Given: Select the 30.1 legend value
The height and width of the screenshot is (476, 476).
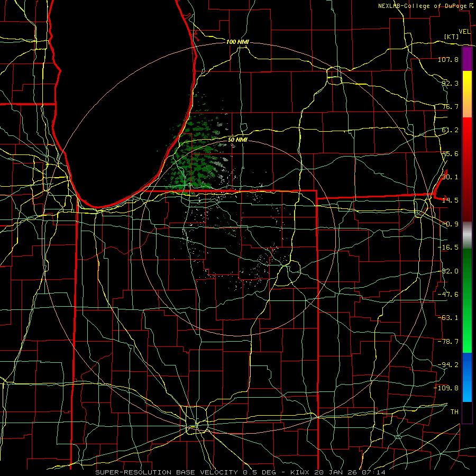Looking at the screenshot, I should (x=450, y=177).
